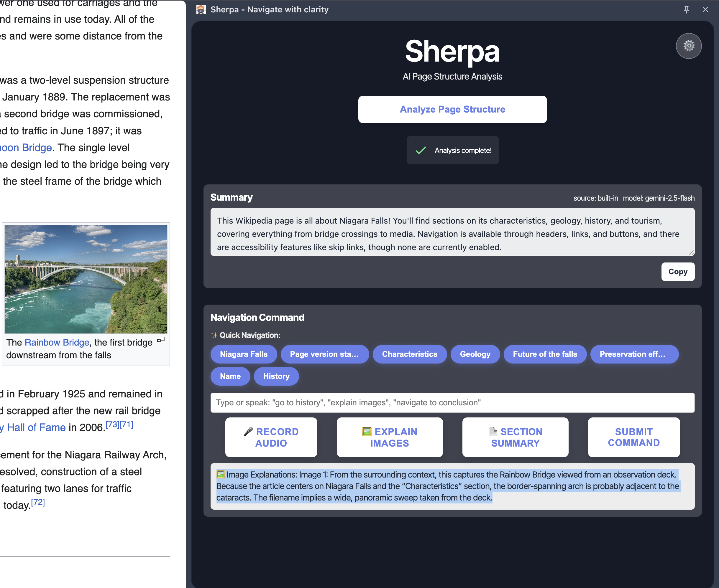Click Section Summary button
This screenshot has height=588, width=719.
(x=515, y=437)
